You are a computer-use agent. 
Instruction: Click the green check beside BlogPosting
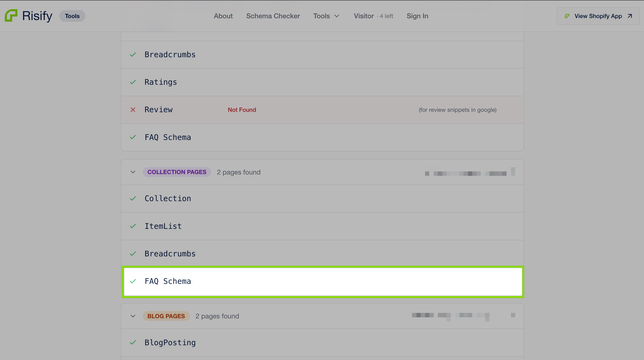[133, 342]
